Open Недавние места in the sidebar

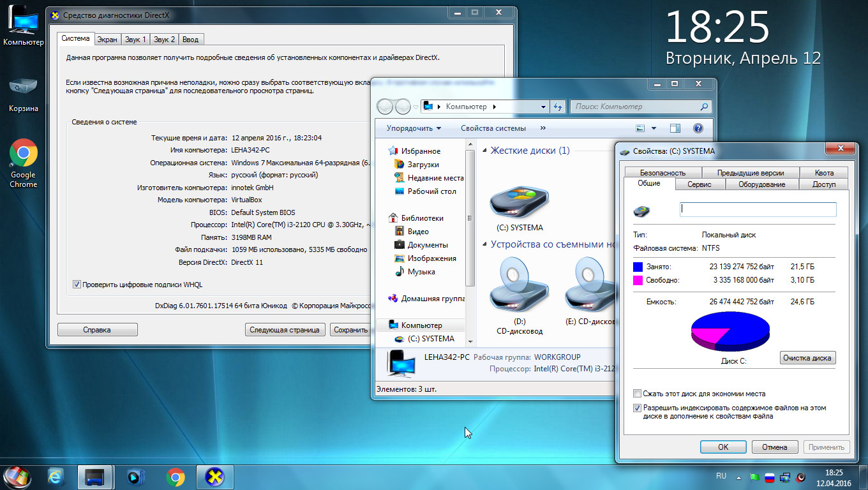(x=429, y=178)
